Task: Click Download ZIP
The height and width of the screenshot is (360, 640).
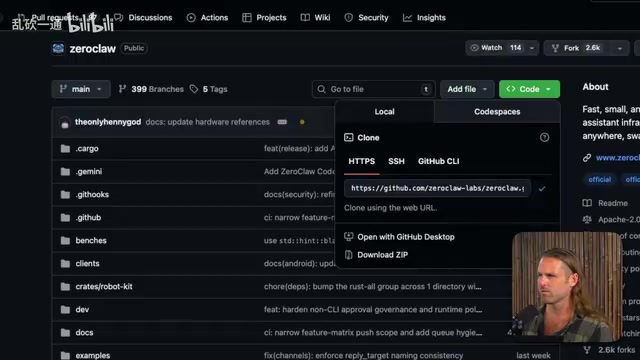Action: 382,255
